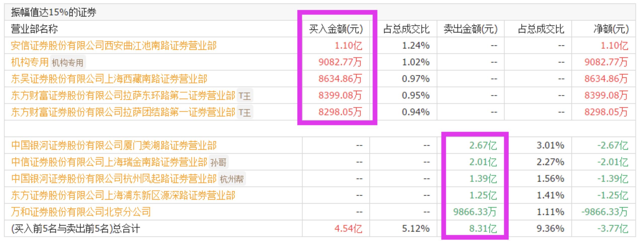Click the 净额(元) column header
Image resolution: width=644 pixels, height=241 pixels.
tap(611, 29)
